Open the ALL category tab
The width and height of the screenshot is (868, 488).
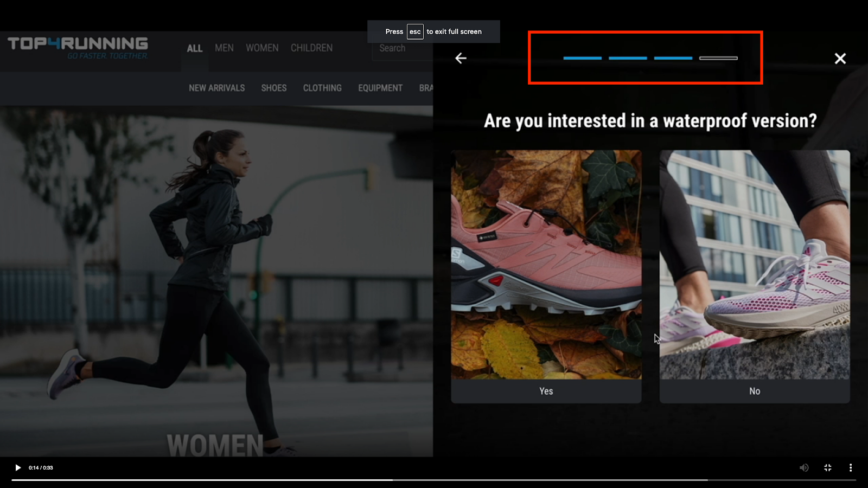tap(194, 48)
